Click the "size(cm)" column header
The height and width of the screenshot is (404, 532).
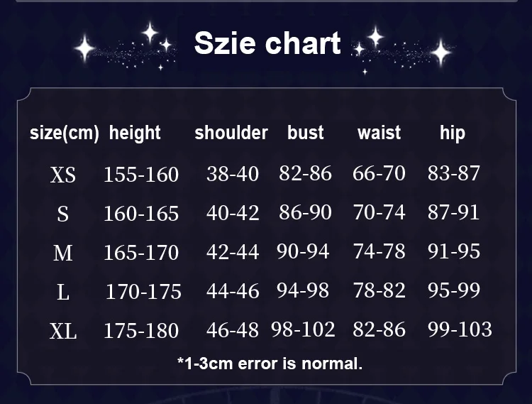(64, 133)
